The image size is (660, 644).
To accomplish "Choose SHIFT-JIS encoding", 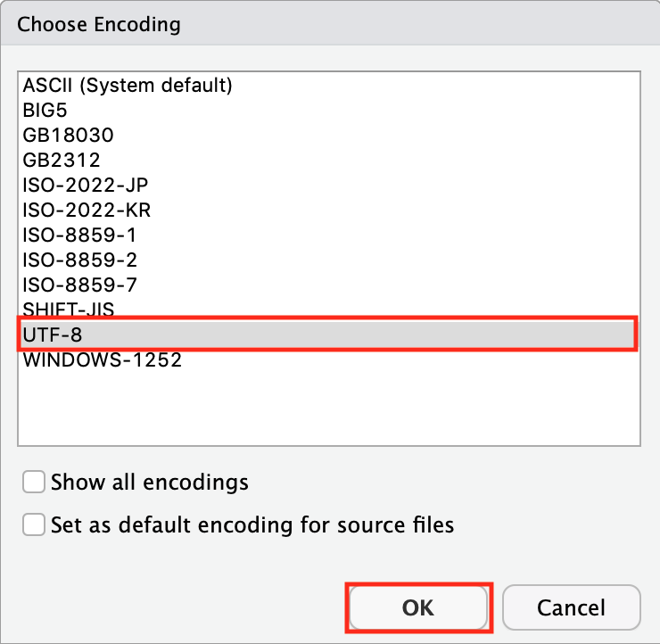I will coord(70,310).
